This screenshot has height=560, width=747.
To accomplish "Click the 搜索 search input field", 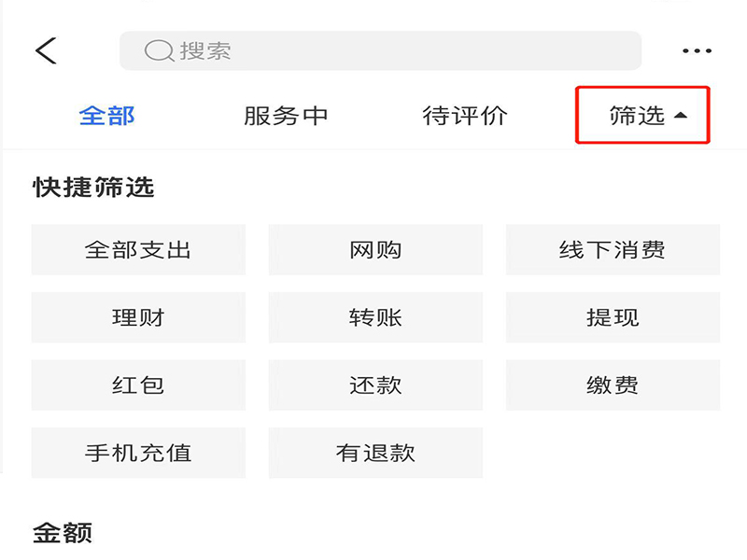I will pos(380,50).
